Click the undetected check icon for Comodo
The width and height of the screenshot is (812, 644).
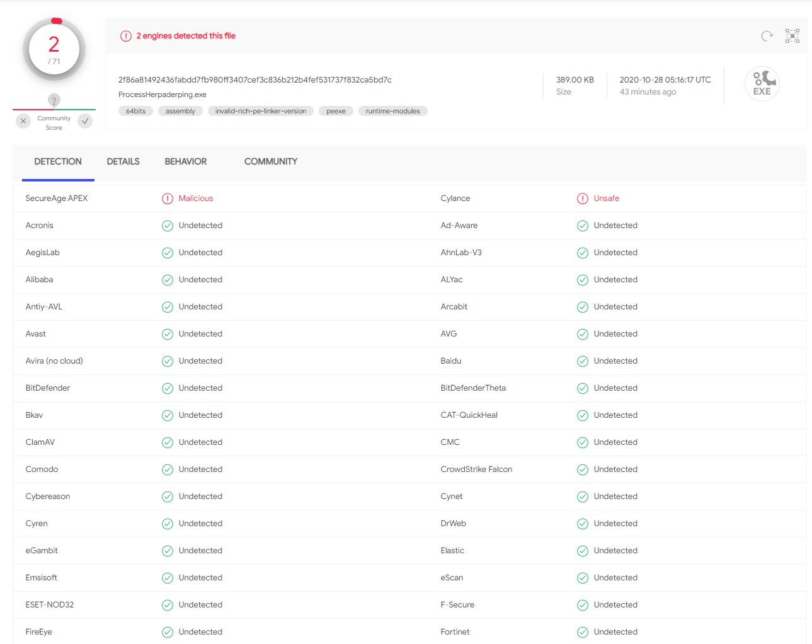(x=168, y=469)
